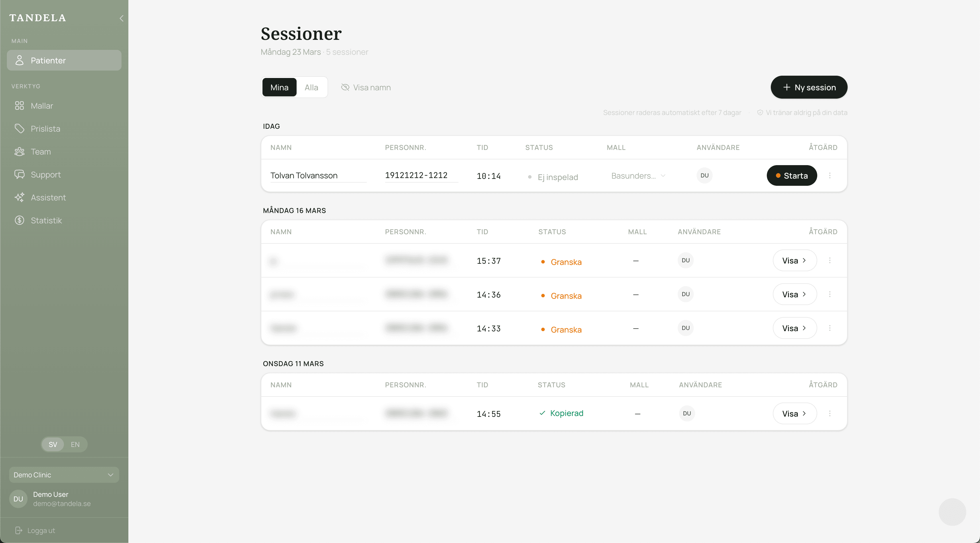This screenshot has height=543, width=980.
Task: Go to the Prislista page
Action: click(64, 129)
